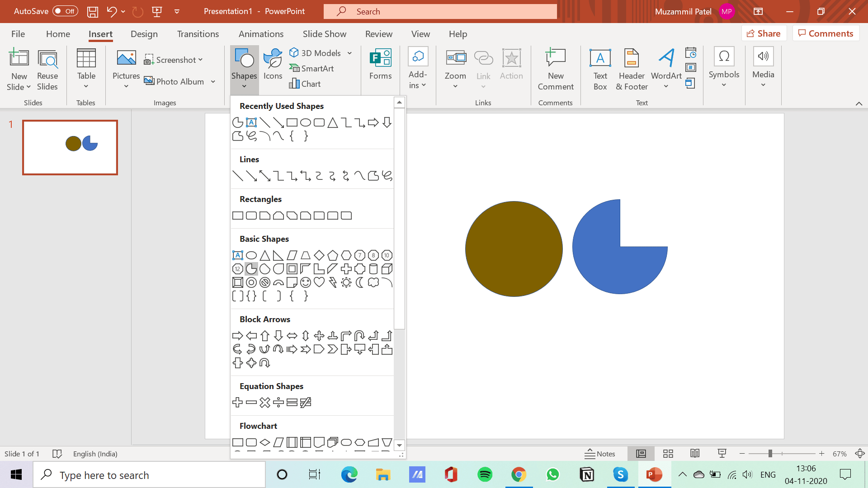Click the zoom slider handle
The width and height of the screenshot is (868, 488).
pyautogui.click(x=770, y=454)
